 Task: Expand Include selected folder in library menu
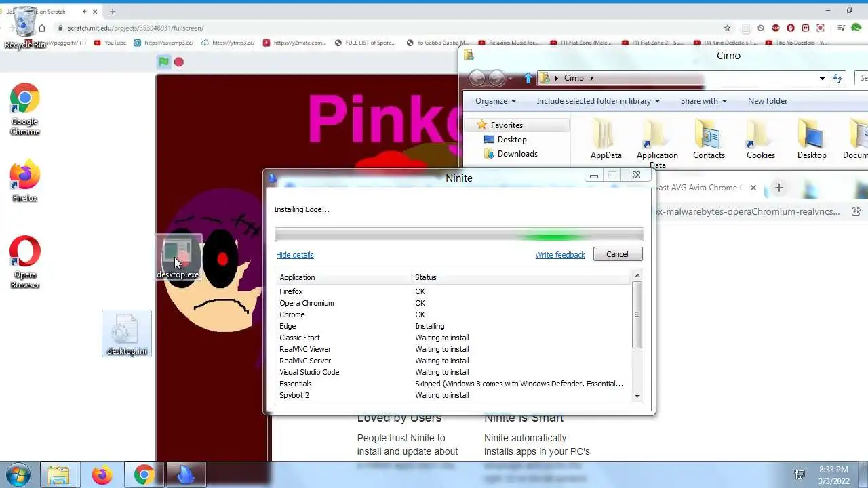(598, 101)
